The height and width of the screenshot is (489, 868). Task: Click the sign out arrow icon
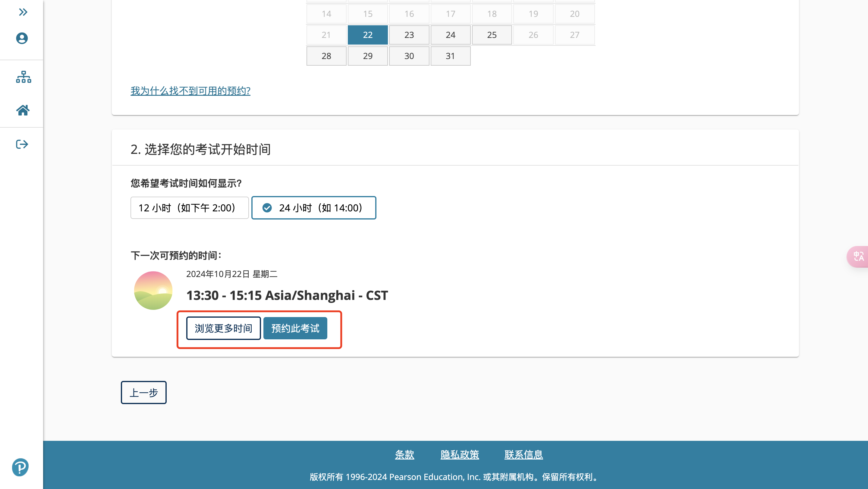pos(22,144)
